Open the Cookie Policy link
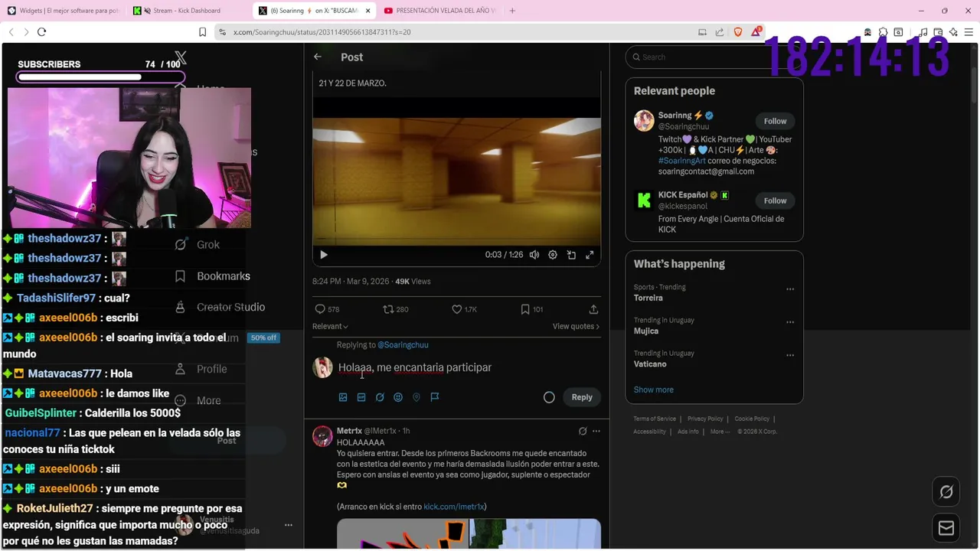980x551 pixels. [x=752, y=419]
